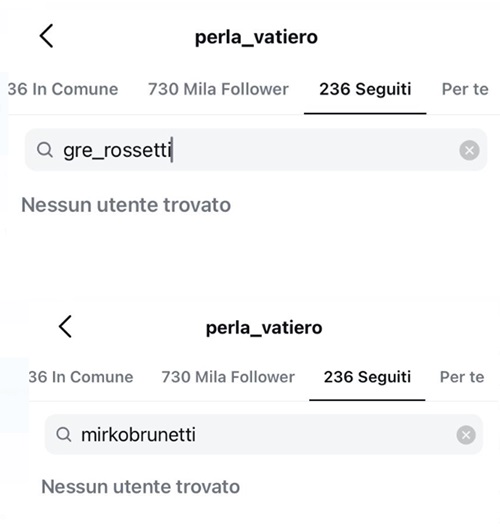Tap the top perla_vatiero username title
The width and height of the screenshot is (500, 529).
pos(256,37)
